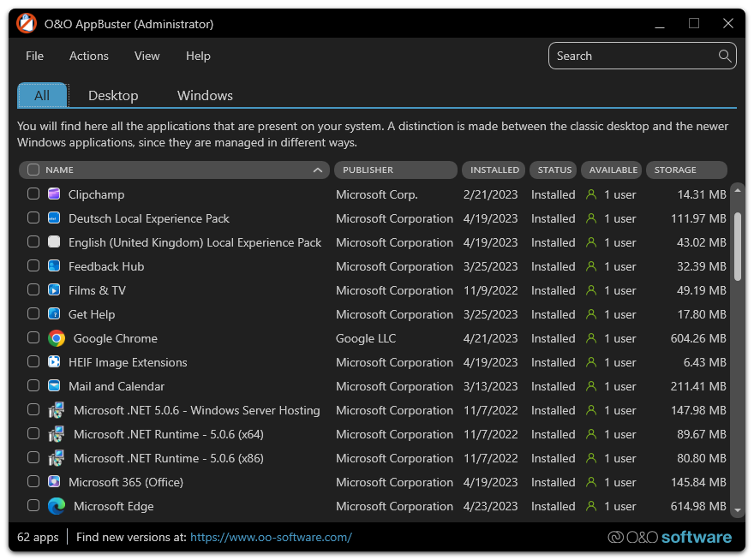Open the View menu
Image resolution: width=754 pixels, height=560 pixels.
click(147, 56)
